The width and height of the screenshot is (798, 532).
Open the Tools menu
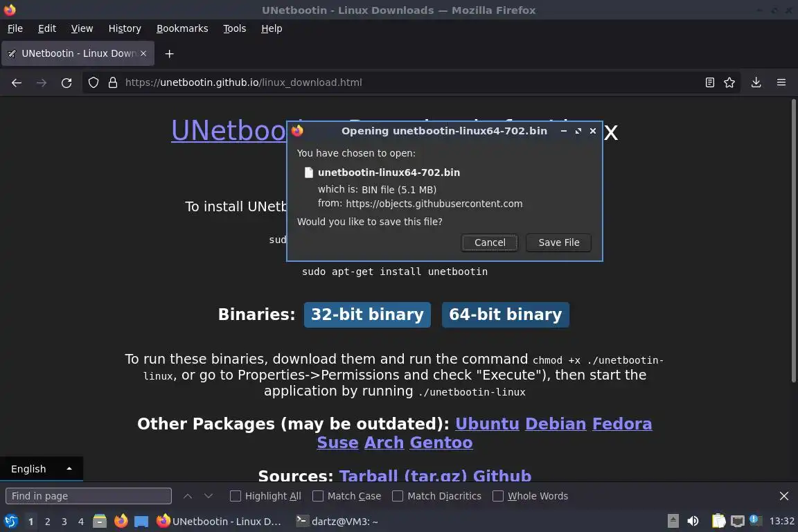pos(235,28)
